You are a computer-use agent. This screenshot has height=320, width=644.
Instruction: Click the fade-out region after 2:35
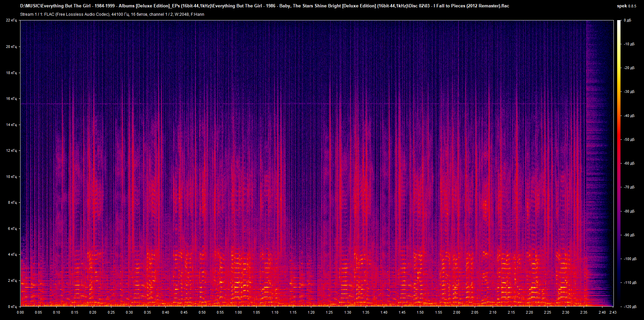(599, 163)
